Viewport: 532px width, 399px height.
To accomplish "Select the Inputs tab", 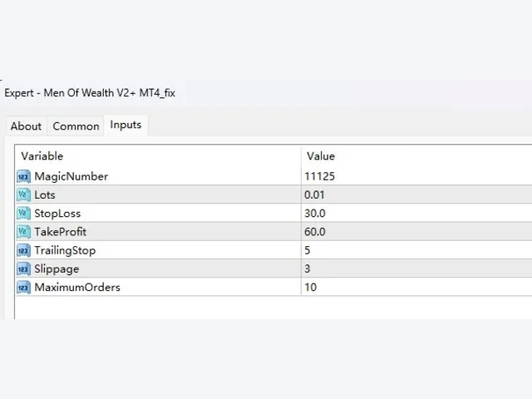I will tap(126, 125).
